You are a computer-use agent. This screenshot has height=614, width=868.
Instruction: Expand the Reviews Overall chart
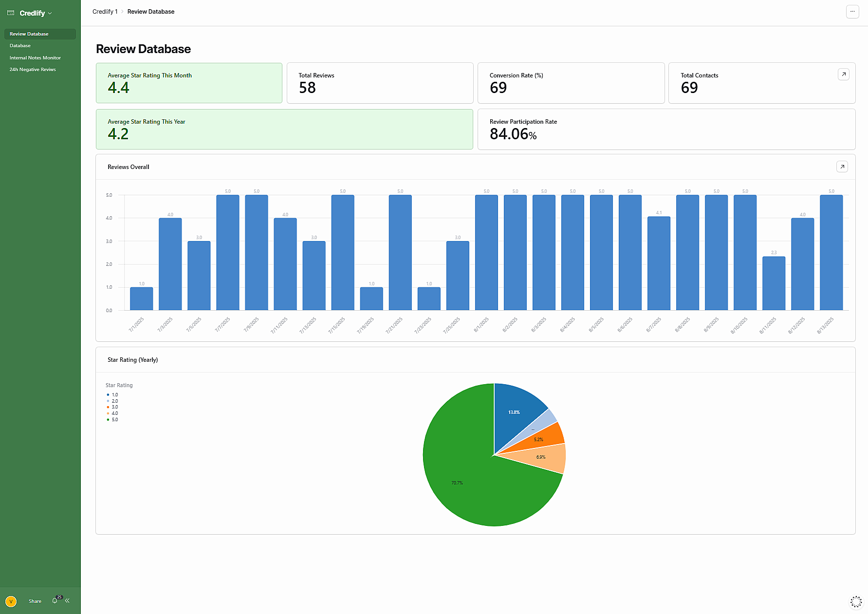[x=842, y=167]
